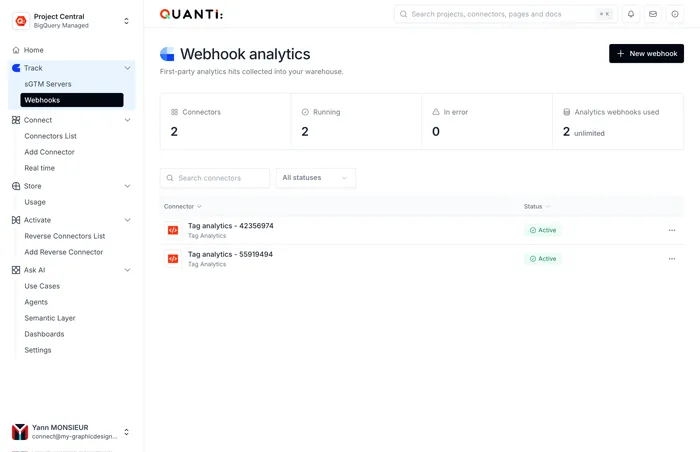Click magnifier icon in global search bar
The image size is (700, 452).
point(403,14)
